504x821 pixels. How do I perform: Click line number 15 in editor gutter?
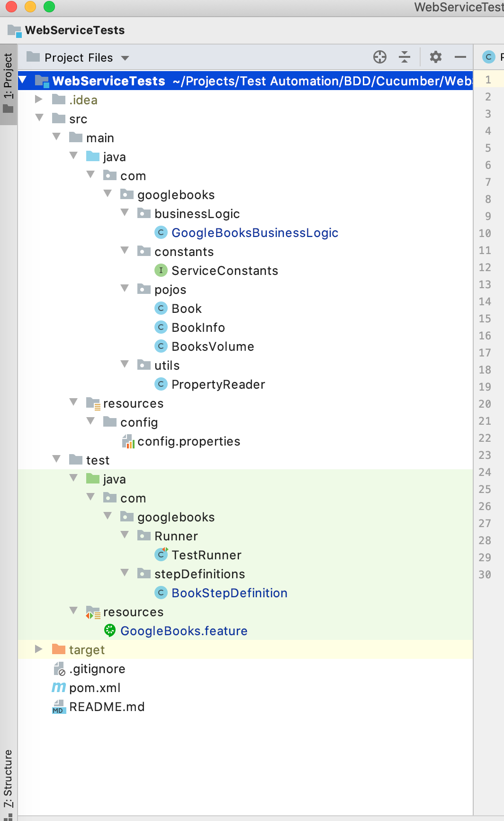point(485,319)
